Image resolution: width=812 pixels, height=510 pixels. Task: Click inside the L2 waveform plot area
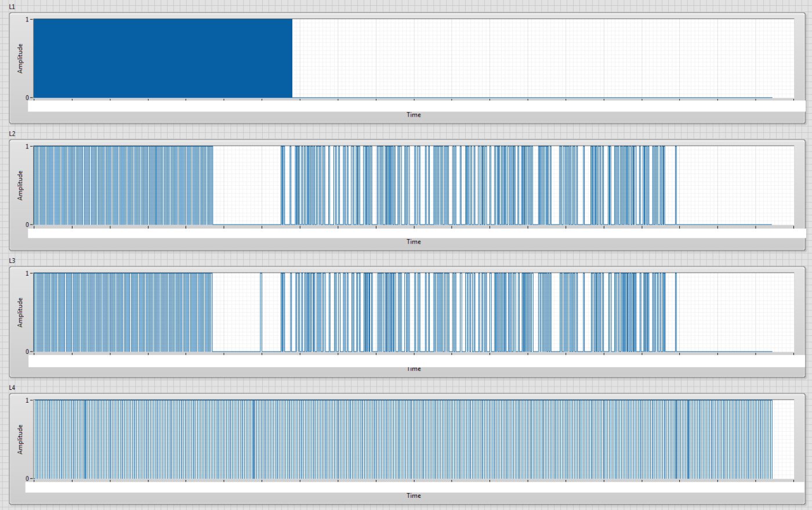414,186
